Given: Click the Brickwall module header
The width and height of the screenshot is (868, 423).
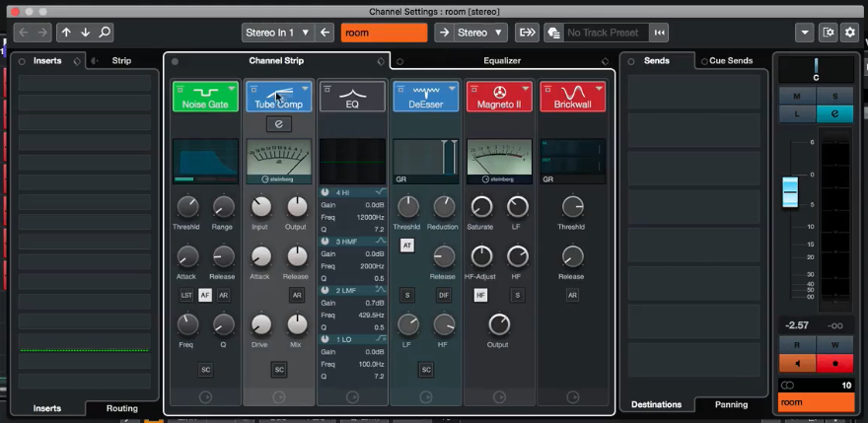Looking at the screenshot, I should [x=572, y=97].
